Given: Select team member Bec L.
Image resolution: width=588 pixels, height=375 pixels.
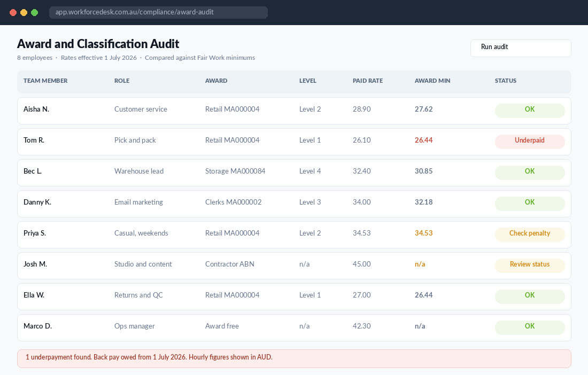Looking at the screenshot, I should tap(33, 171).
